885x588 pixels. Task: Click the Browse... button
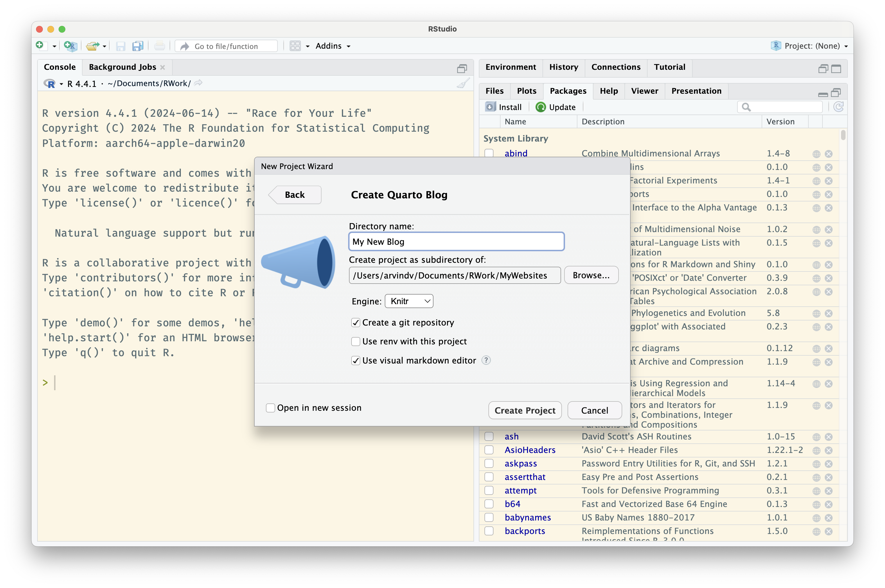591,275
